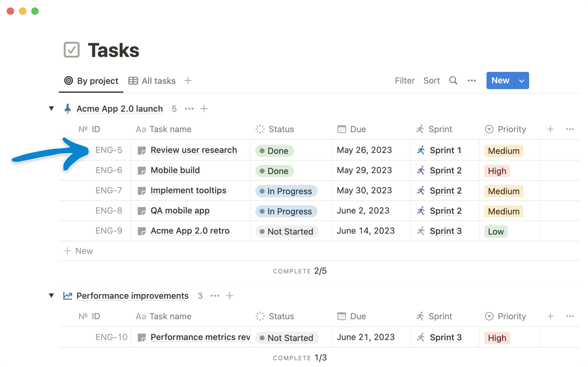Image resolution: width=588 pixels, height=367 pixels.
Task: Open the Review user research task
Action: [194, 150]
